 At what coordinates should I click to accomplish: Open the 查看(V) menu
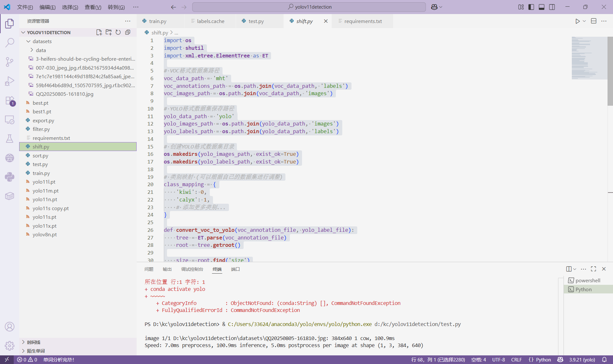pyautogui.click(x=93, y=7)
